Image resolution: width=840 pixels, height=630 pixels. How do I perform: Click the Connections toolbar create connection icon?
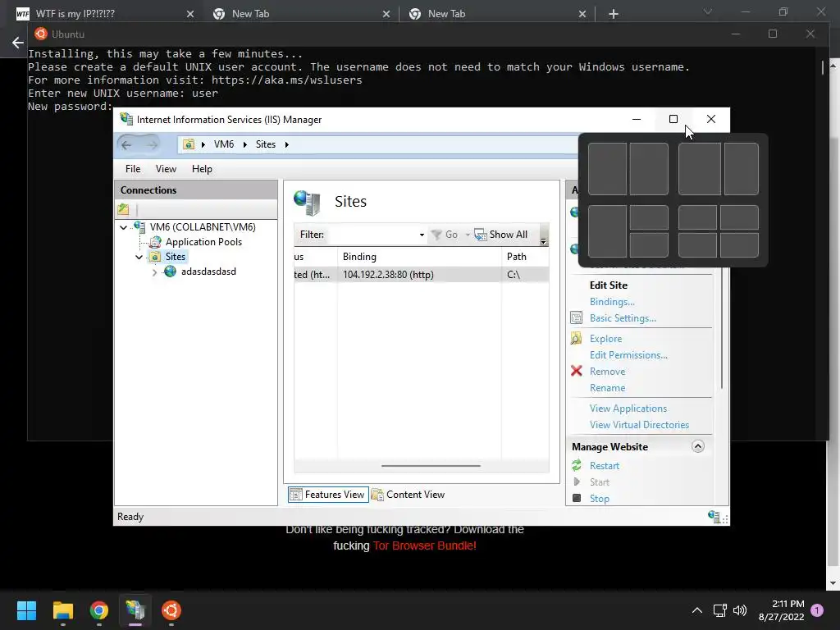point(124,209)
